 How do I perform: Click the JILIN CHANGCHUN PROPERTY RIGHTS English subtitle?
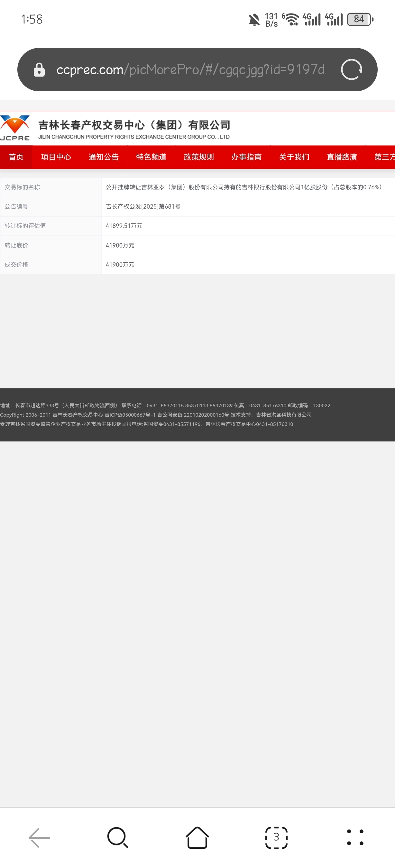pyautogui.click(x=134, y=137)
